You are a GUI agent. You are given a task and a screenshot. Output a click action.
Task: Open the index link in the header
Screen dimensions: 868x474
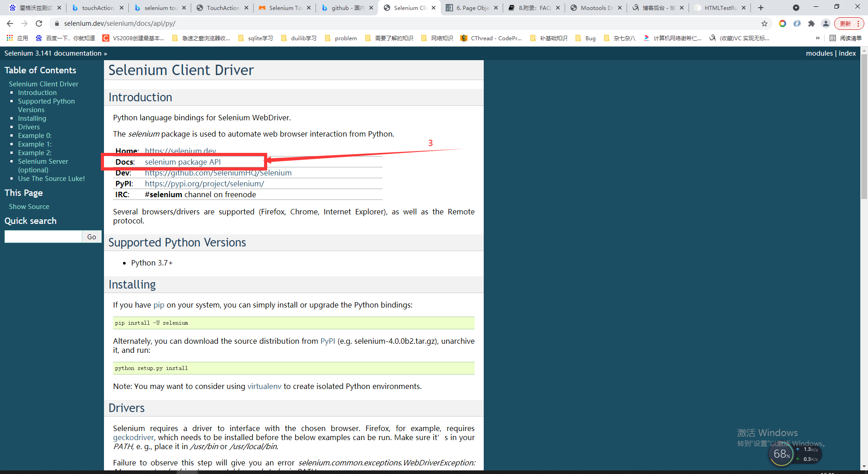847,53
